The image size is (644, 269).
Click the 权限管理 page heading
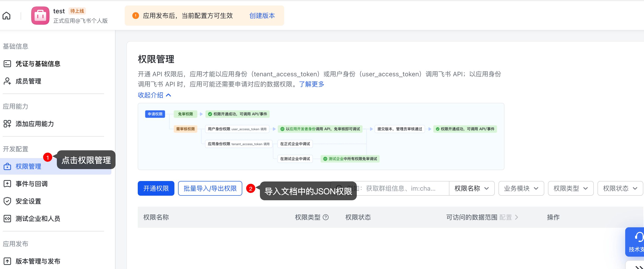(156, 59)
